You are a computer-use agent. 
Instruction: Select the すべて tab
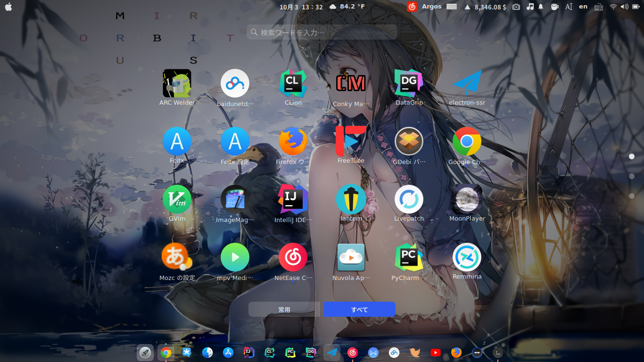click(359, 309)
